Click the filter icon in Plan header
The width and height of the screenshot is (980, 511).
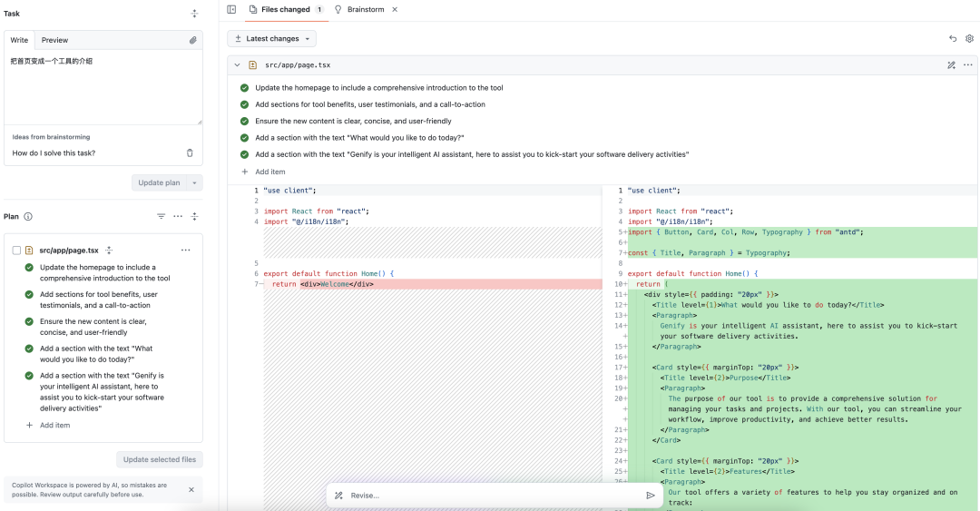pyautogui.click(x=162, y=216)
